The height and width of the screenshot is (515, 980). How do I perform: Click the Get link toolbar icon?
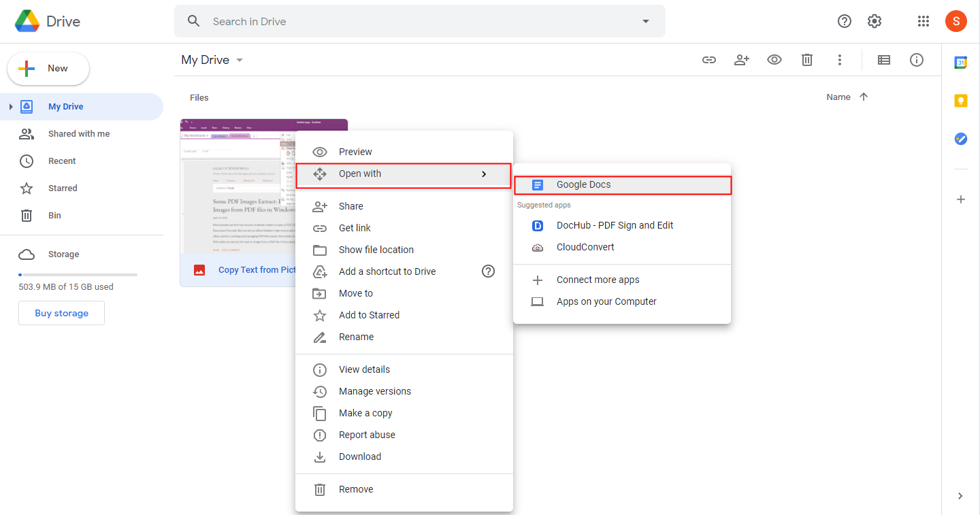point(709,60)
